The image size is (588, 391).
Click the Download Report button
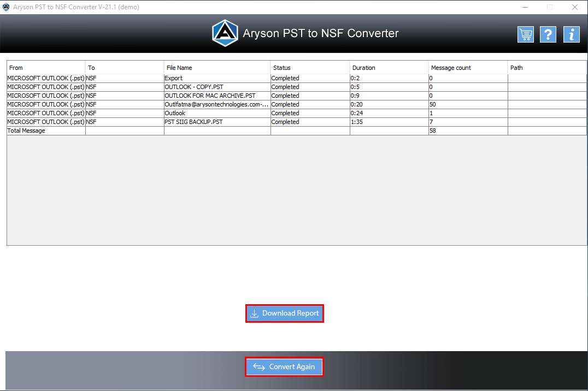285,313
